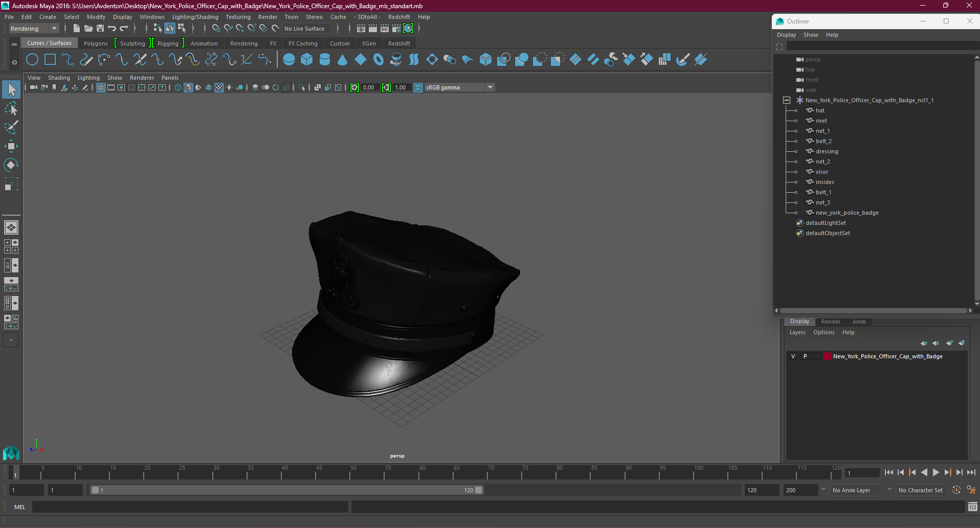Screen dimensions: 980x528
Task: Click the Redo arrow icon
Action: 124,29
